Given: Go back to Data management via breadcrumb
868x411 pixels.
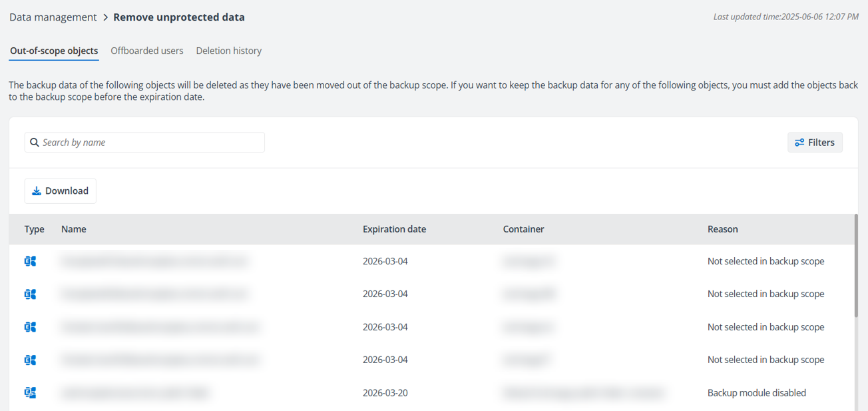Looking at the screenshot, I should pos(53,17).
